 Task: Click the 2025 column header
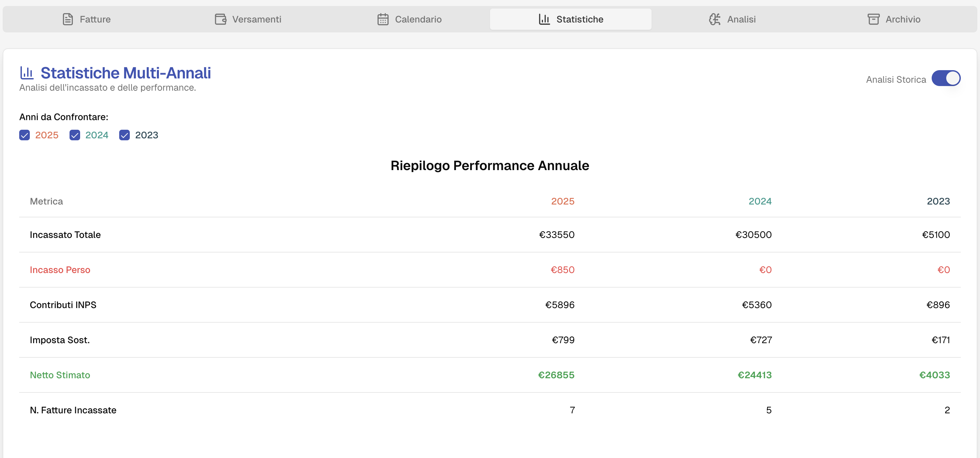[x=563, y=201]
